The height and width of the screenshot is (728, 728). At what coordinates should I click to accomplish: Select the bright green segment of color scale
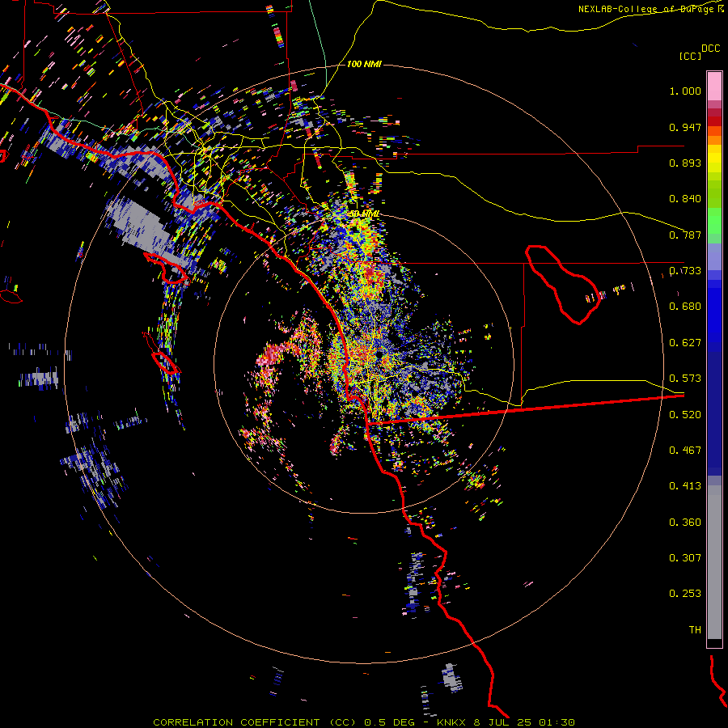(x=714, y=221)
